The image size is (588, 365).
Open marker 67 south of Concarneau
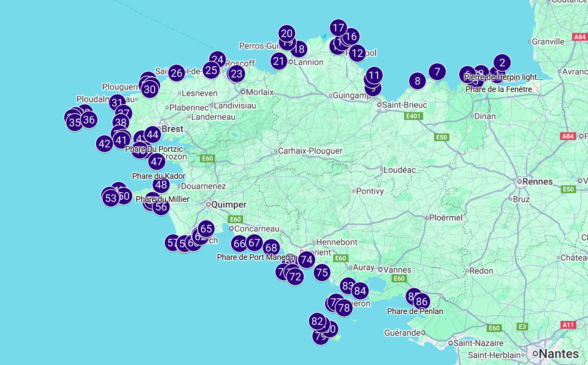[254, 243]
